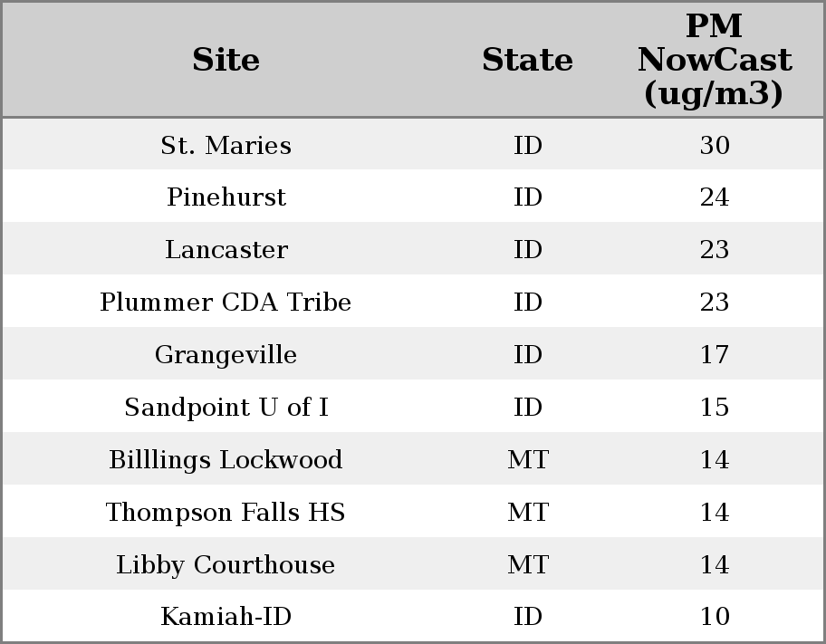The width and height of the screenshot is (826, 644).
Task: Click the State column header
Action: pyautogui.click(x=527, y=60)
